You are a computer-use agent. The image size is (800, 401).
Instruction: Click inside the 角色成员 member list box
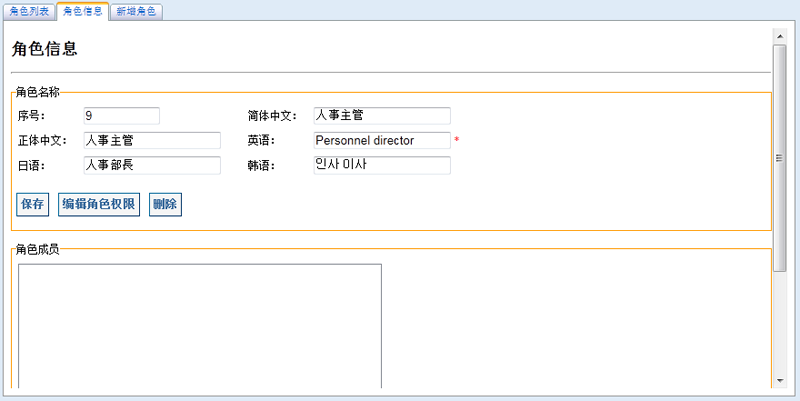pos(200,325)
